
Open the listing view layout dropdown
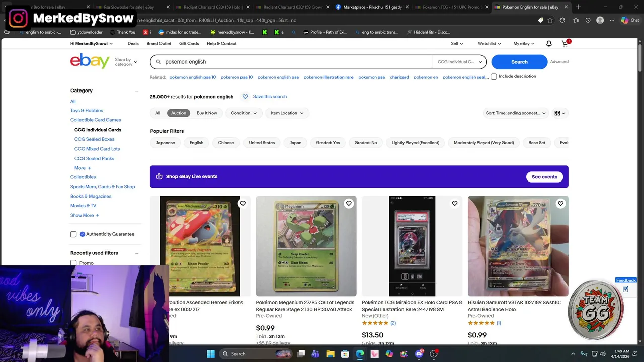pos(559,113)
